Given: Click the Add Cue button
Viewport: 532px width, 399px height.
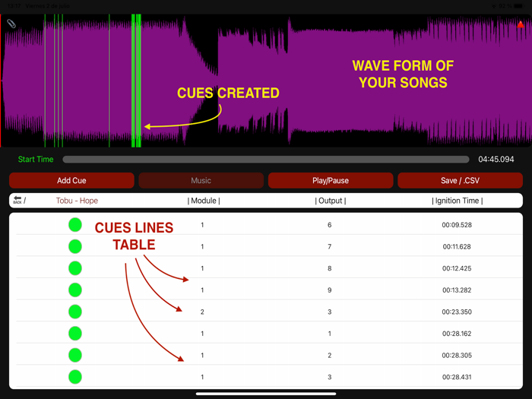Looking at the screenshot, I should [x=71, y=181].
